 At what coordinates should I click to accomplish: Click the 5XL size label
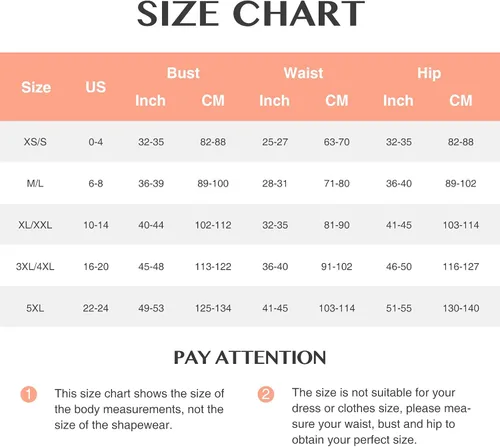[x=35, y=308]
